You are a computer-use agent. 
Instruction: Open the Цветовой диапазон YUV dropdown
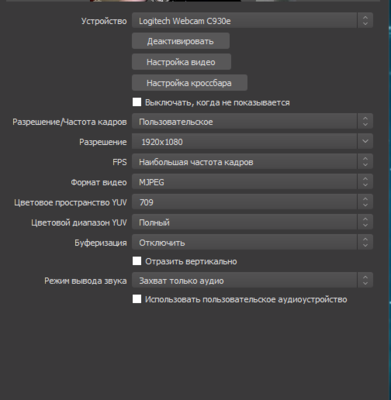pos(252,222)
